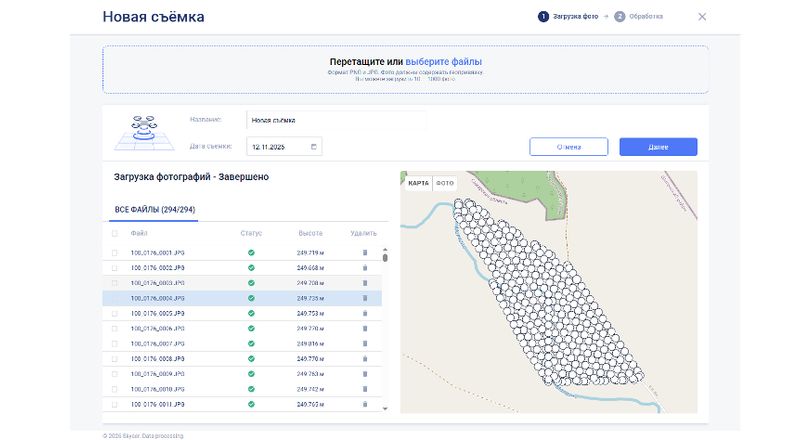Click green status check for 100_0176_0002.JPG

pos(251,268)
